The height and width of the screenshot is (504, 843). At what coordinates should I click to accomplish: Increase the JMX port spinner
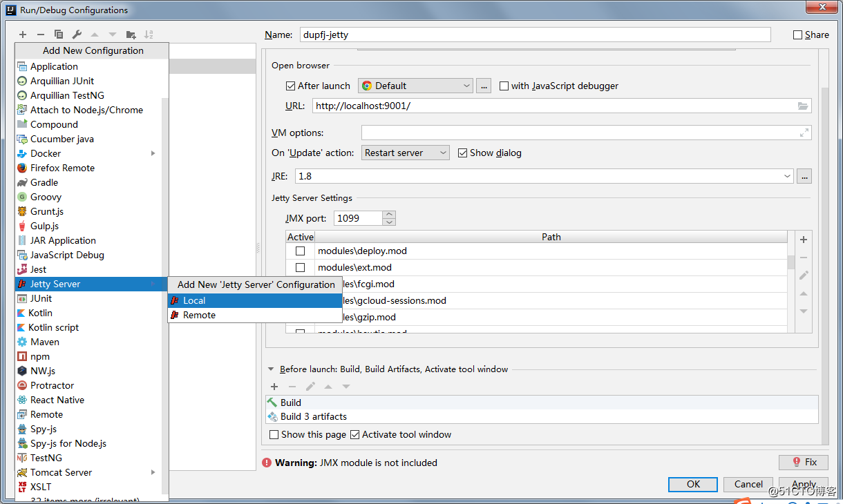click(x=389, y=214)
